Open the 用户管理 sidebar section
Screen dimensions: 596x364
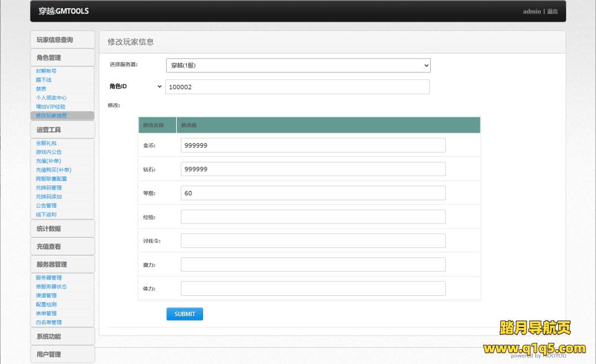pos(62,354)
